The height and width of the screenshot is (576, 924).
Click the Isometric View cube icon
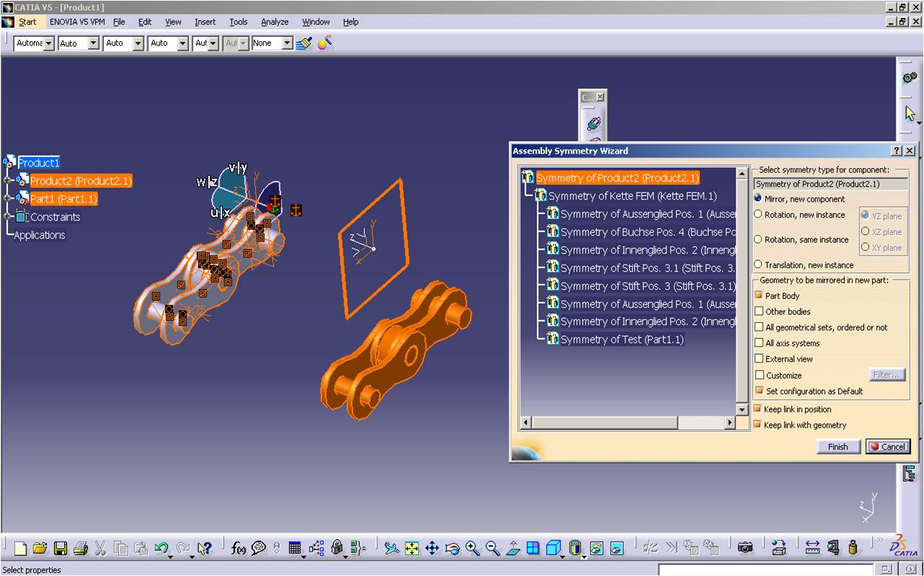[552, 549]
